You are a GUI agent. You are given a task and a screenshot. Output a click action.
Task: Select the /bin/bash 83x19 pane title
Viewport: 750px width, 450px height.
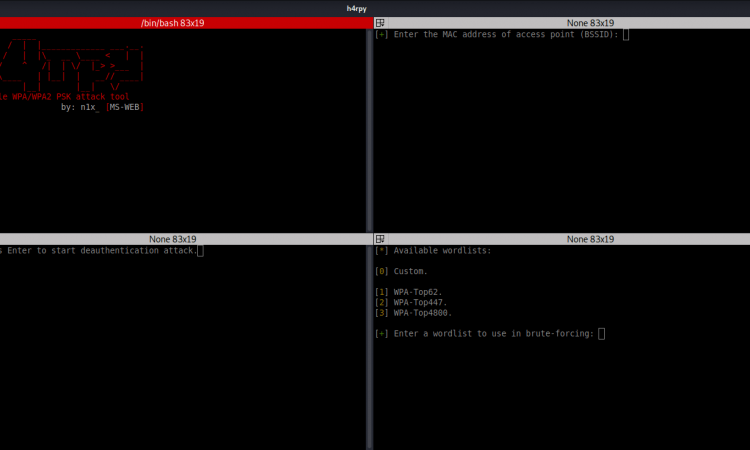pos(173,23)
